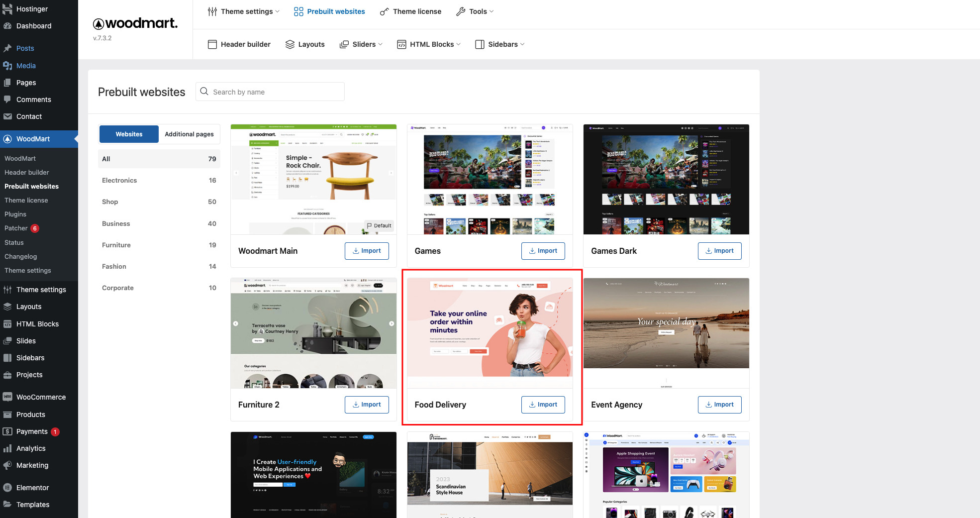Click the Analytics bar chart icon
Image resolution: width=980 pixels, height=518 pixels.
7,448
